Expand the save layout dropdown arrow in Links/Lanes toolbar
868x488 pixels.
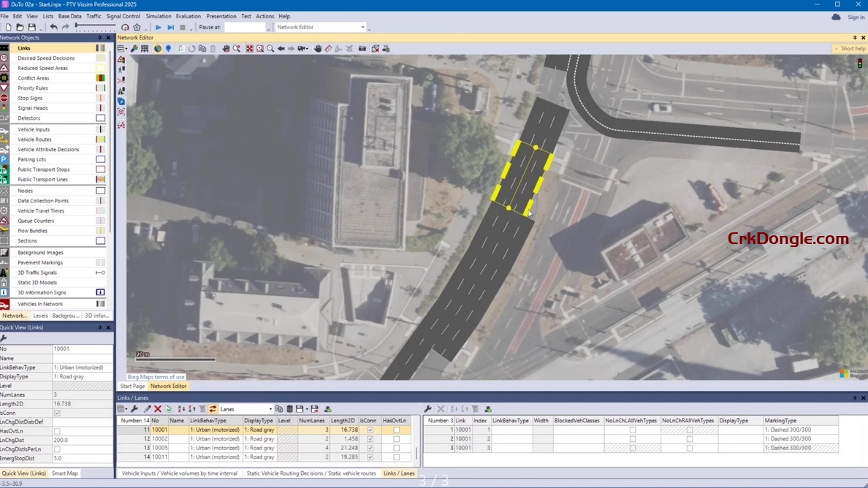(307, 408)
